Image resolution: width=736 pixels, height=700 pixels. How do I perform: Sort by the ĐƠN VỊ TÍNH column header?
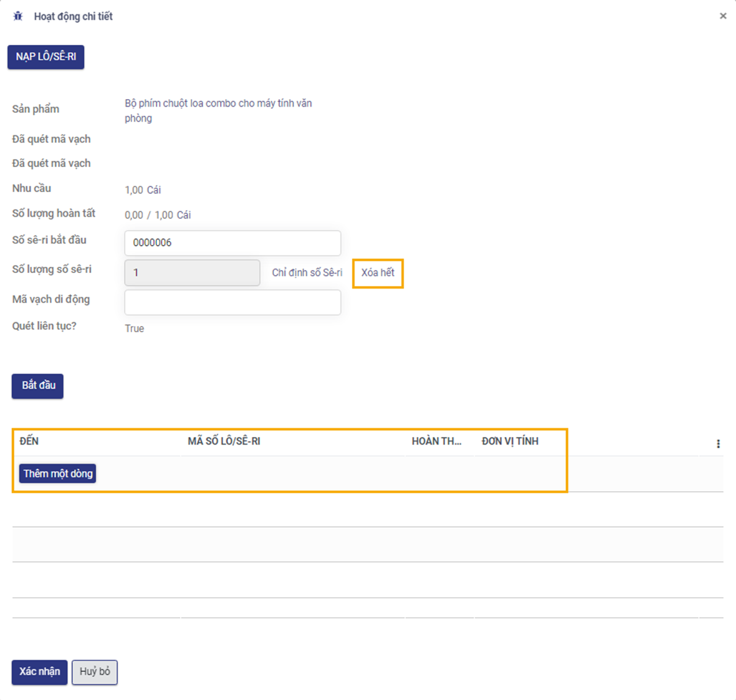pos(510,441)
